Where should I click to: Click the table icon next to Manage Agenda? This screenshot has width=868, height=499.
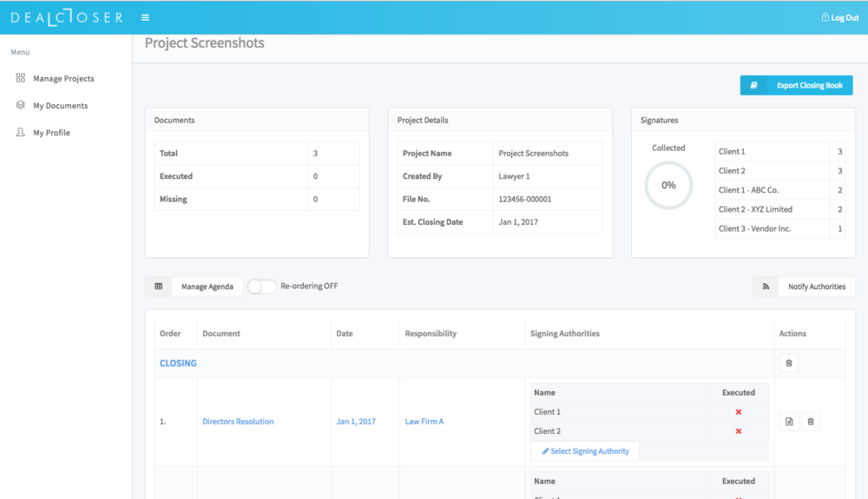tap(158, 286)
